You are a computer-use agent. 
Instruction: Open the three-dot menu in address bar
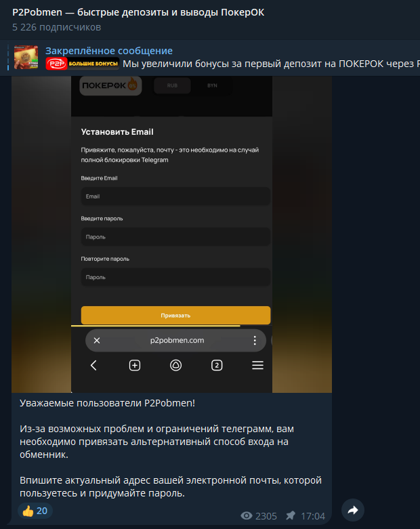(255, 341)
